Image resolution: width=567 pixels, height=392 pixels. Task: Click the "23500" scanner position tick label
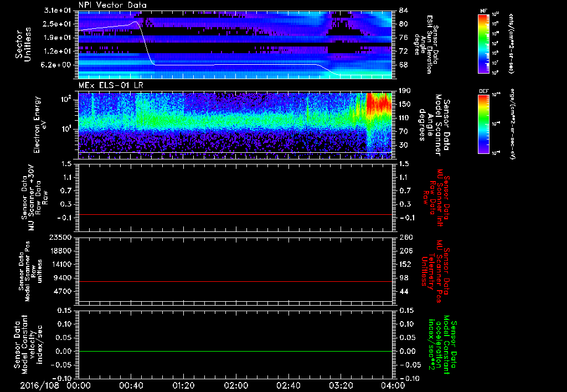[x=61, y=238]
